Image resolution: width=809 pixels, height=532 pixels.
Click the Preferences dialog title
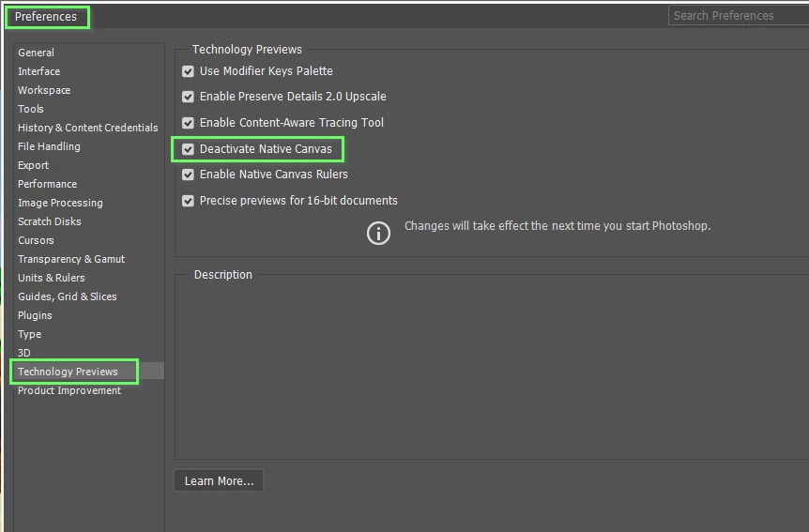click(x=46, y=17)
